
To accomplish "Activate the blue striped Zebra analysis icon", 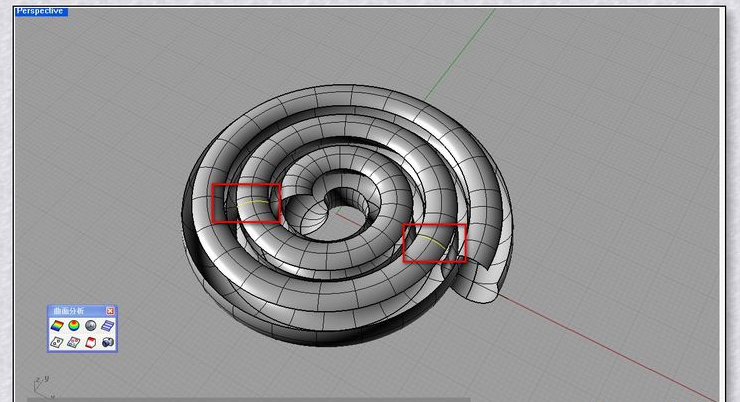I will point(107,325).
